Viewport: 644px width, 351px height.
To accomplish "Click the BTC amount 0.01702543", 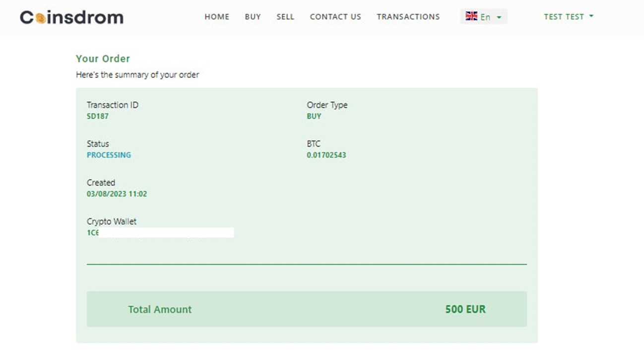I will (x=326, y=155).
